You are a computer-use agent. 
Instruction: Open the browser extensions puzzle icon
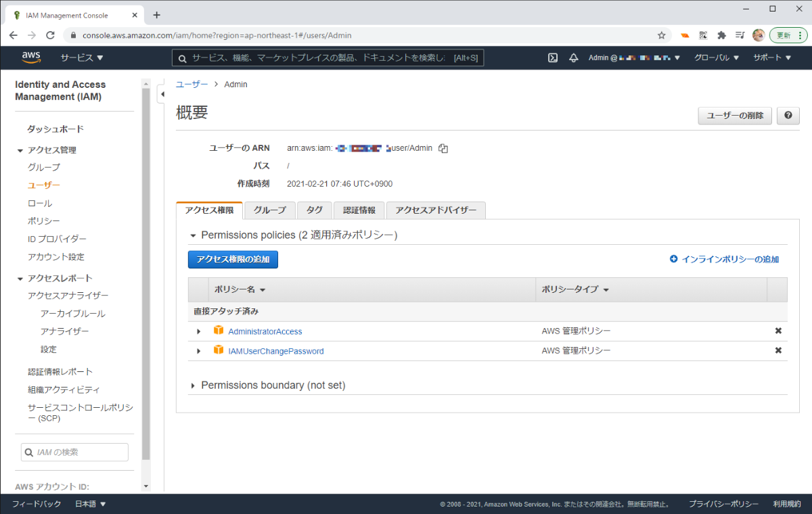tap(722, 35)
